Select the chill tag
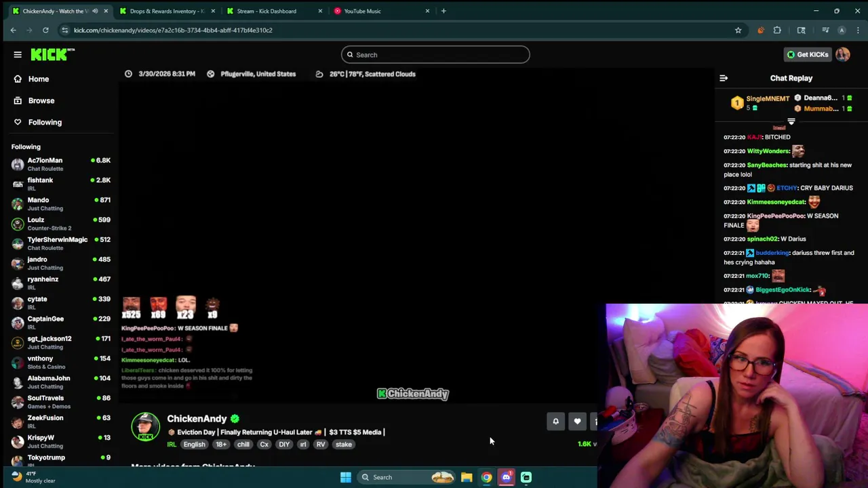The image size is (868, 488). [x=243, y=445]
